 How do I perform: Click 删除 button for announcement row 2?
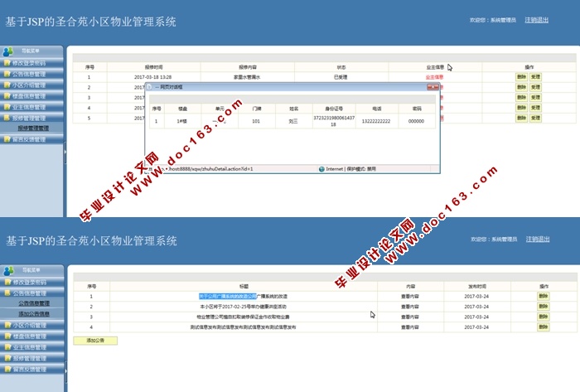pos(544,307)
